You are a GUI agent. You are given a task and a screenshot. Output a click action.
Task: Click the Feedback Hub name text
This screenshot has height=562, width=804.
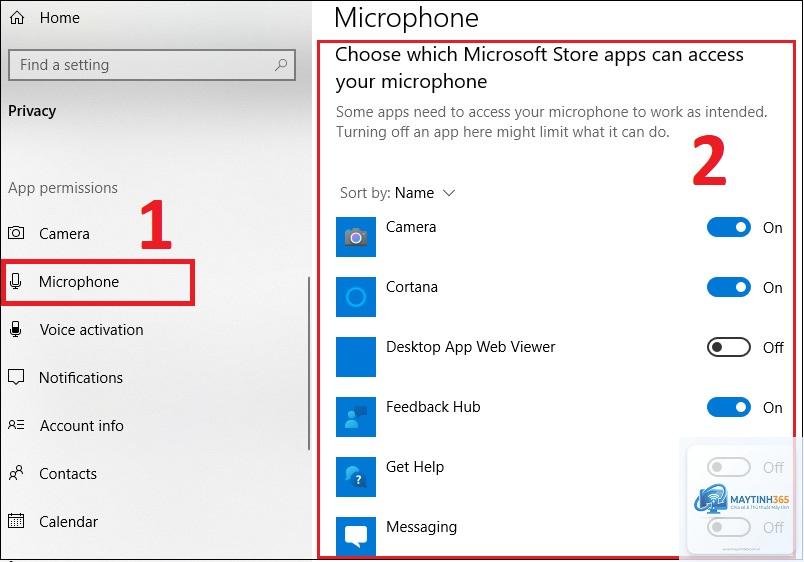(x=433, y=407)
